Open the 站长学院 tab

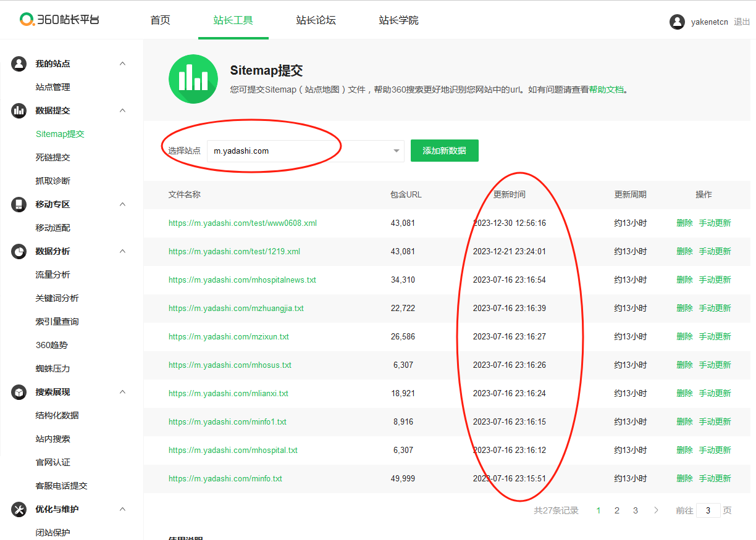click(398, 20)
